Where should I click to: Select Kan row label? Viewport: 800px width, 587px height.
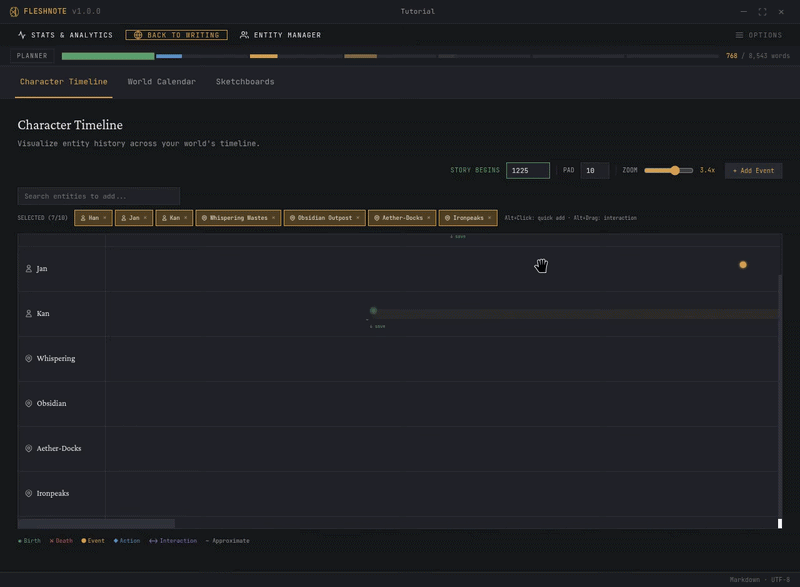click(x=43, y=314)
